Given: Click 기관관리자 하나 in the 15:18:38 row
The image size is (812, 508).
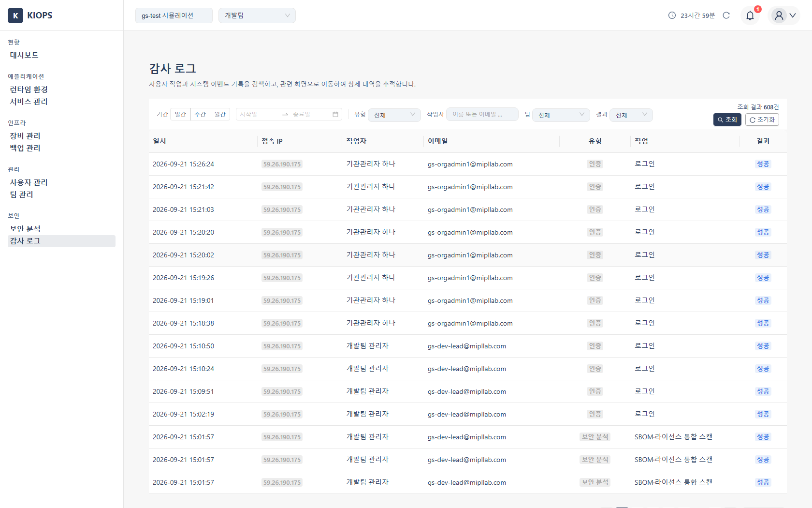Looking at the screenshot, I should (371, 323).
